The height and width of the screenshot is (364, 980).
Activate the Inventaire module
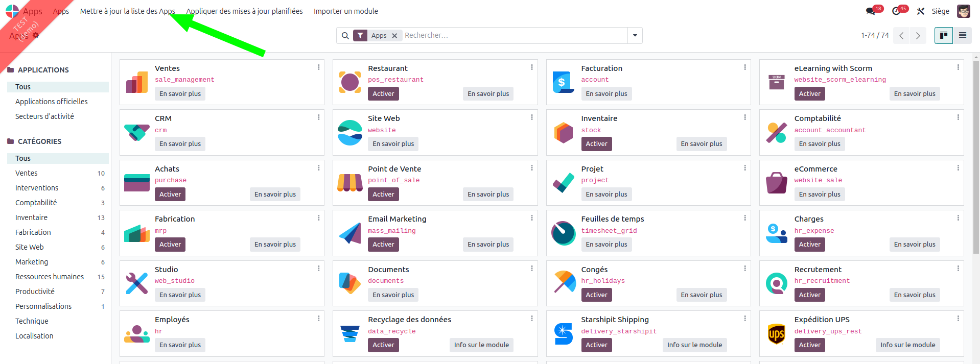(x=596, y=144)
